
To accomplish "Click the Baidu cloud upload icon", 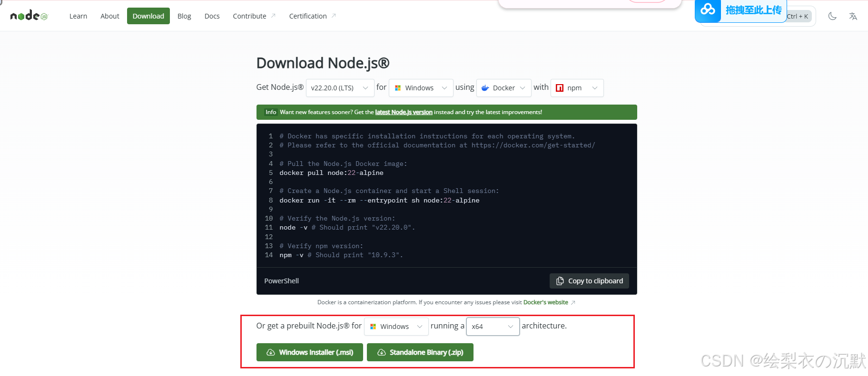I will [708, 10].
